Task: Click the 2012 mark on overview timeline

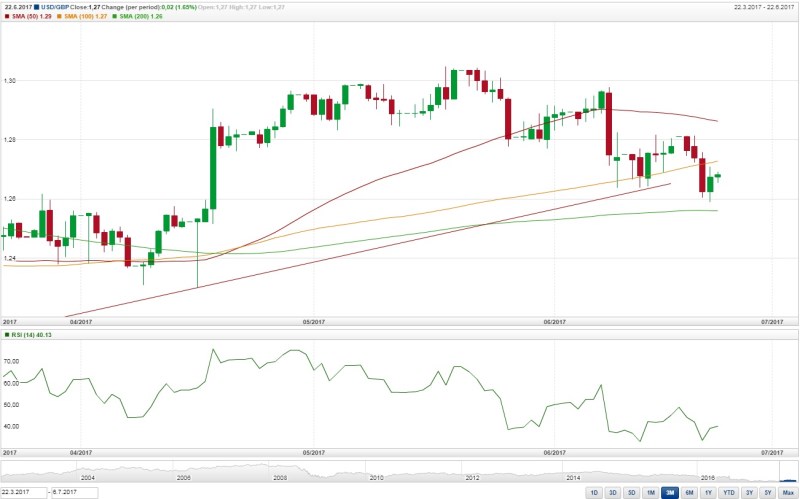Action: pos(472,478)
